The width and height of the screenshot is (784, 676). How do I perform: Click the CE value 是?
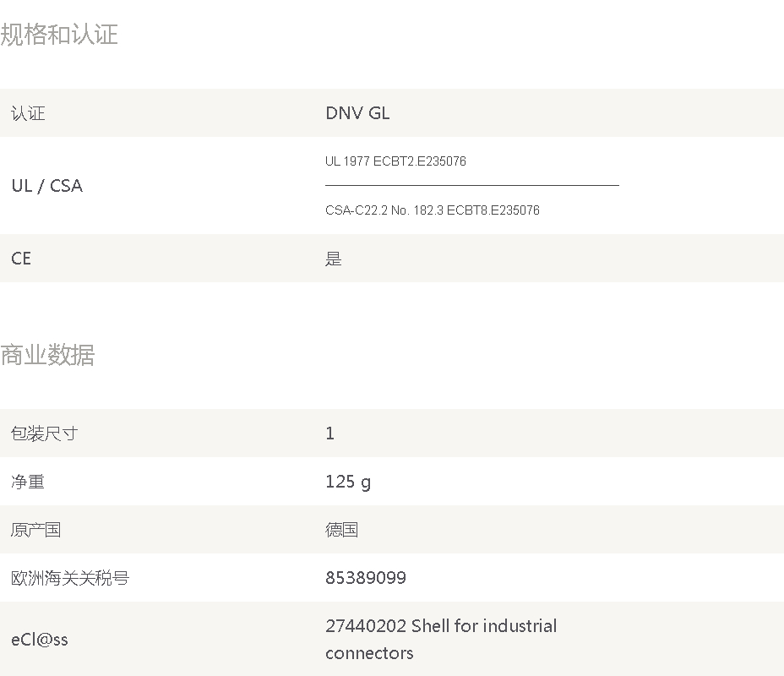334,259
